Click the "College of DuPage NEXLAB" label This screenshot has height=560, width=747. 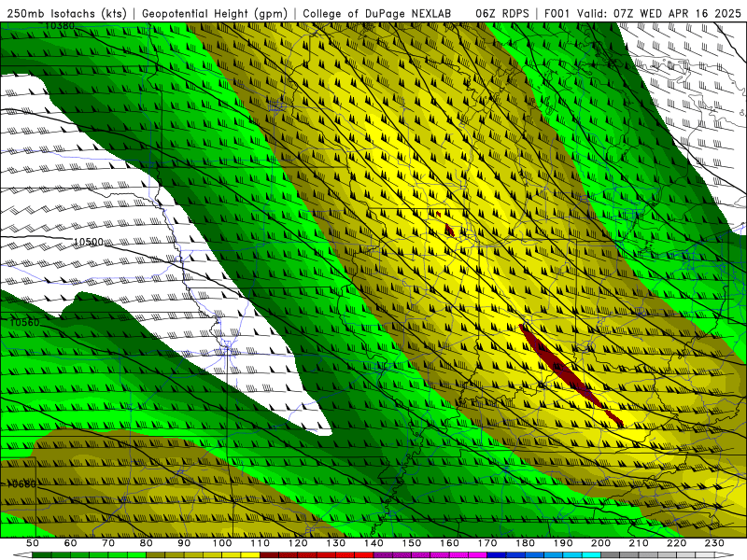click(377, 14)
